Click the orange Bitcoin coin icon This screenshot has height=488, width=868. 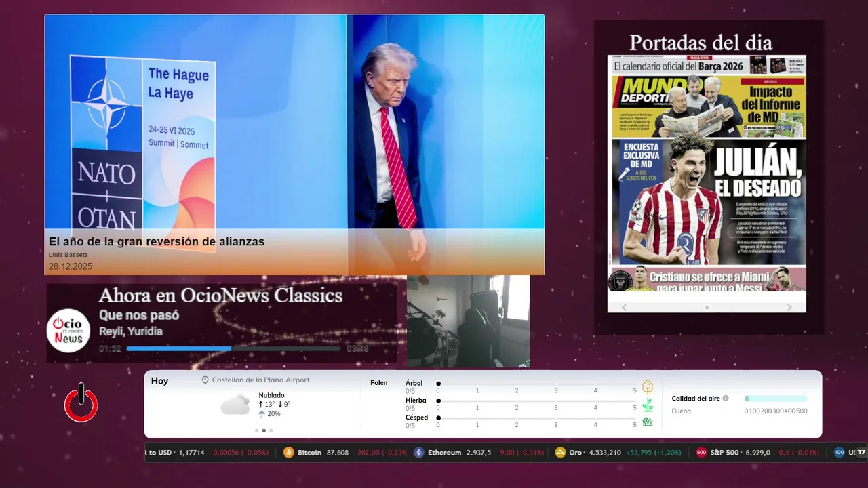(289, 453)
